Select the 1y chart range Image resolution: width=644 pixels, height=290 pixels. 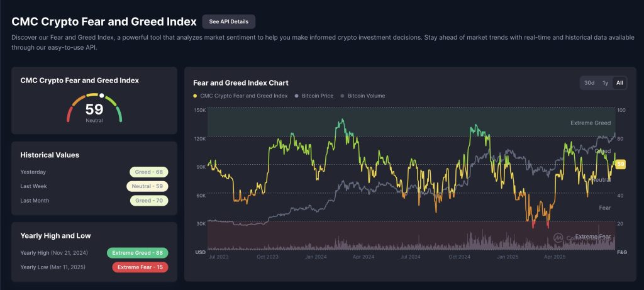(x=605, y=83)
